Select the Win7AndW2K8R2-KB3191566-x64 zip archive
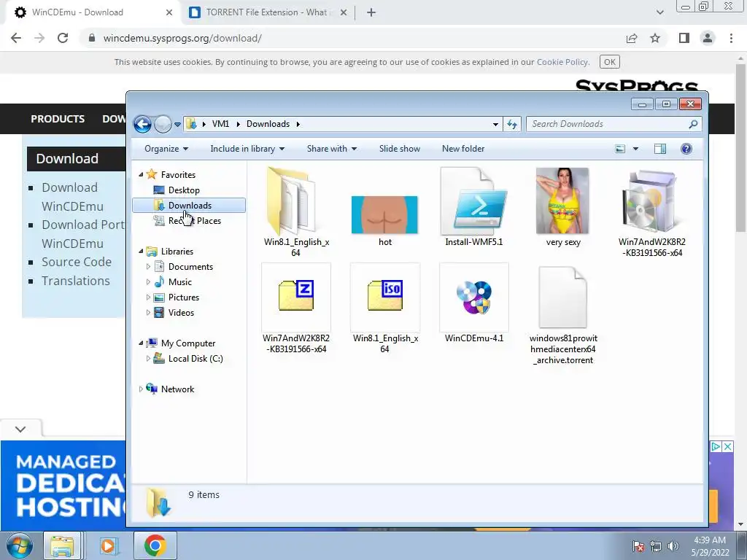This screenshot has width=747, height=560. (296, 308)
